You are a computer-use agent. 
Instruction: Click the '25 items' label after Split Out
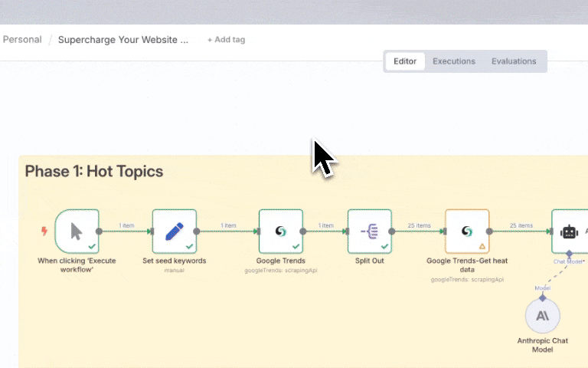coord(420,225)
